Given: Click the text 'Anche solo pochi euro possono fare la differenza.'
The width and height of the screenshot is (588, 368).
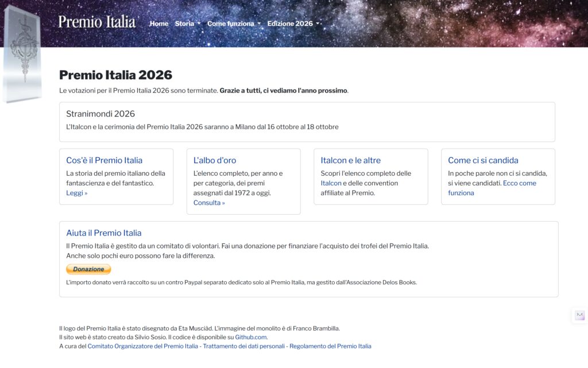Looking at the screenshot, I should [141, 256].
